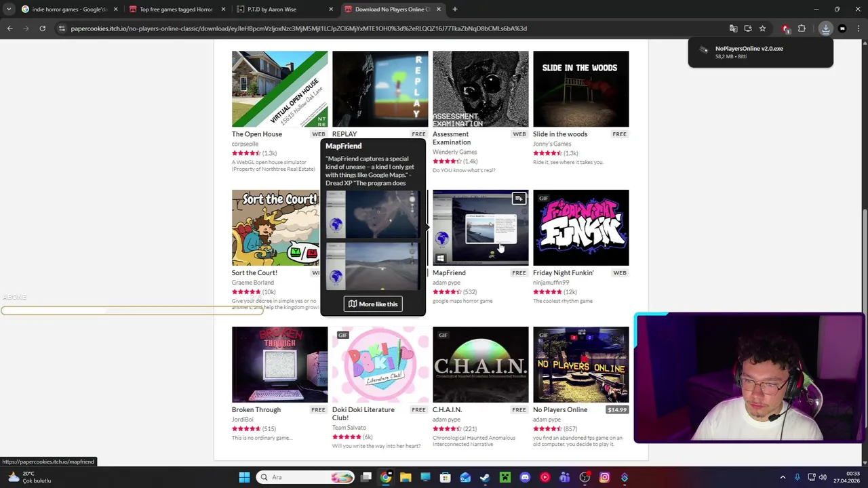The image size is (868, 488).
Task: Open Sort the Court! title link
Action: click(254, 272)
